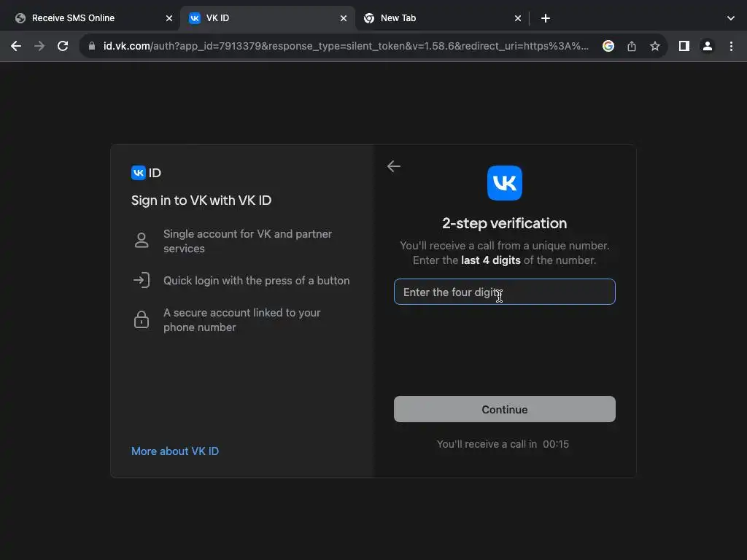The image size is (747, 560).
Task: Reload the VK ID page
Action: [x=63, y=46]
